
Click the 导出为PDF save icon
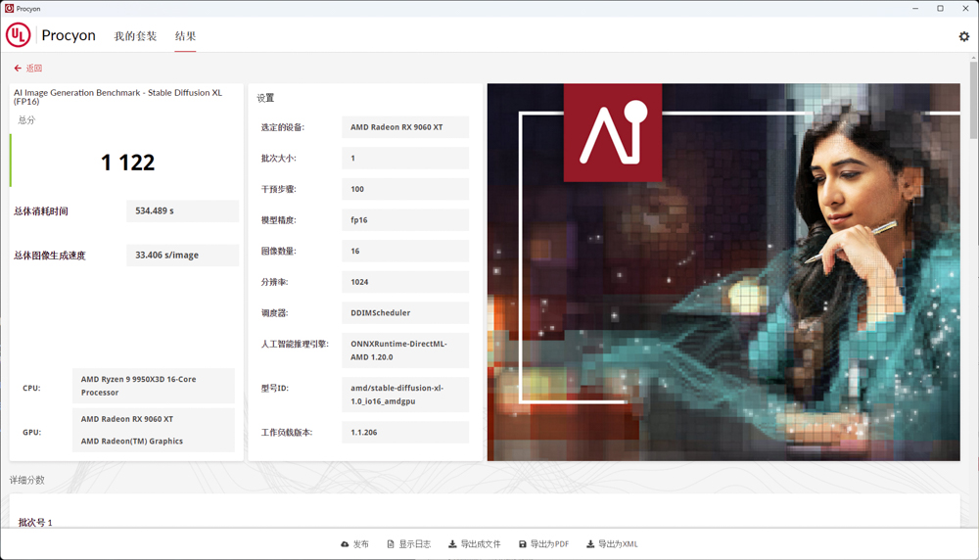[x=523, y=544]
